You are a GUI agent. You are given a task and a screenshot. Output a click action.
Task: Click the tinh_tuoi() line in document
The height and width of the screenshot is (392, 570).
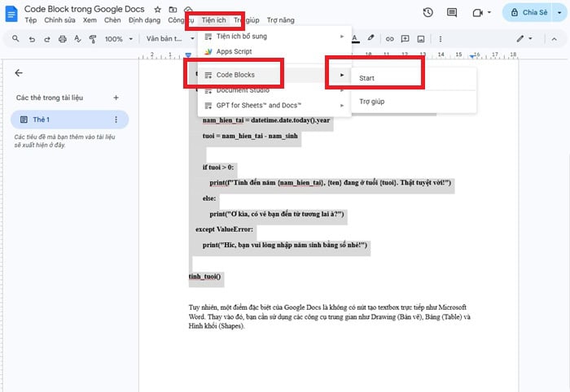coord(204,277)
